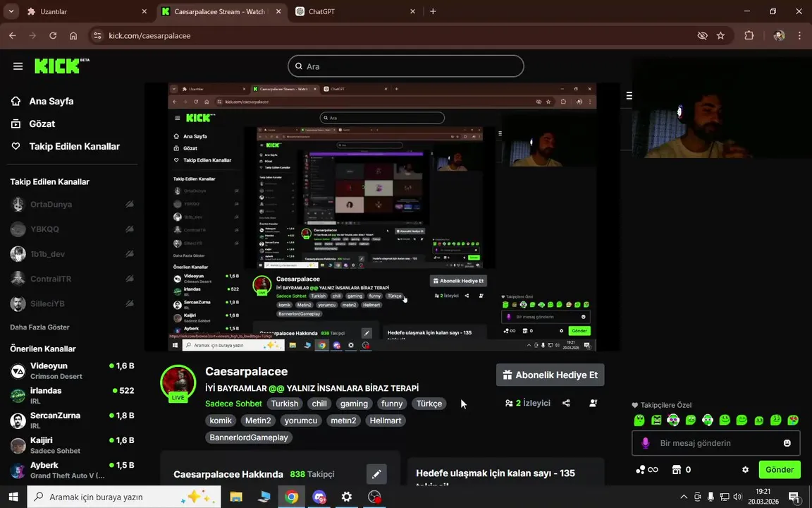Open recommended channel Kaijiri

[x=73, y=445]
